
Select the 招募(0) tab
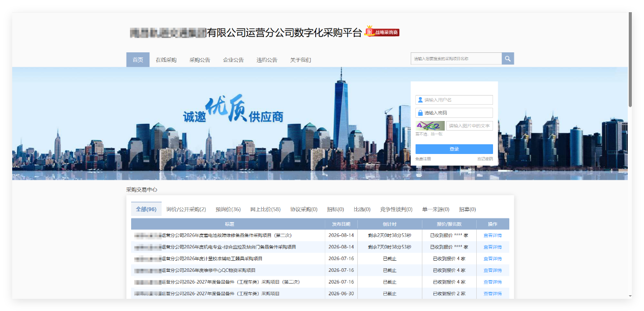[x=468, y=209]
